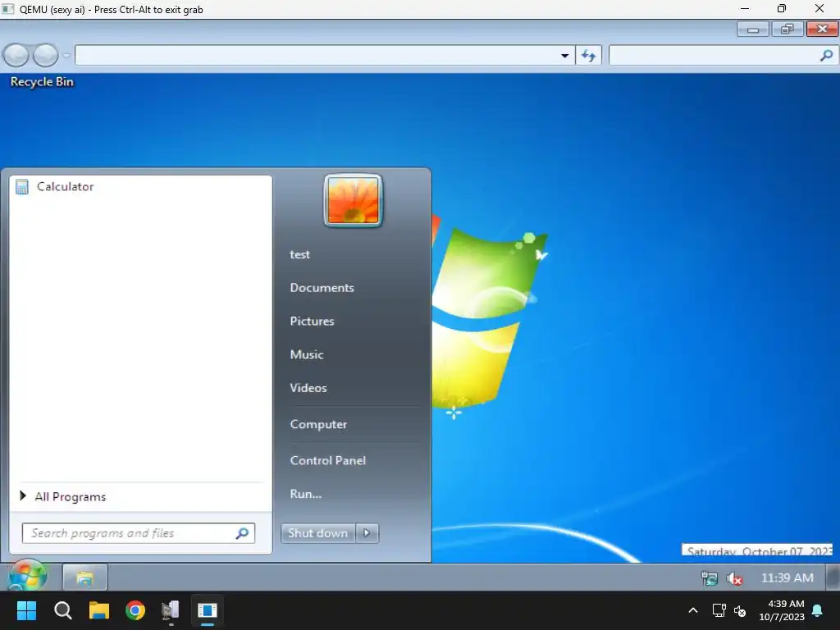This screenshot has height=630, width=840.
Task: Open the Windows 11 Start button
Action: click(26, 610)
